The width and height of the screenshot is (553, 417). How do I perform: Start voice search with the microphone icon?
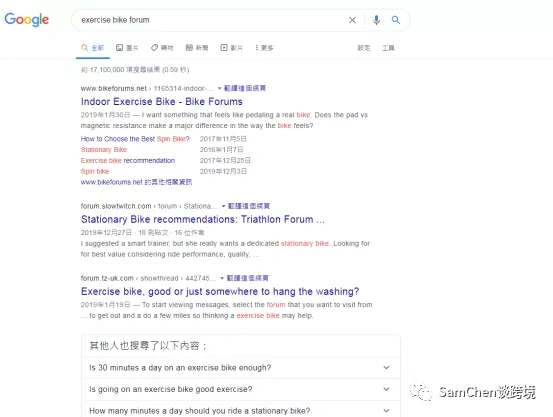pyautogui.click(x=376, y=20)
